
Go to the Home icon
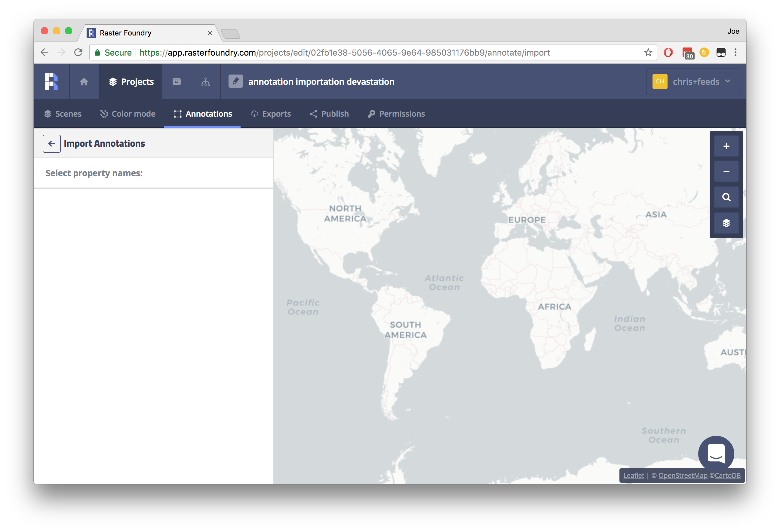[84, 81]
